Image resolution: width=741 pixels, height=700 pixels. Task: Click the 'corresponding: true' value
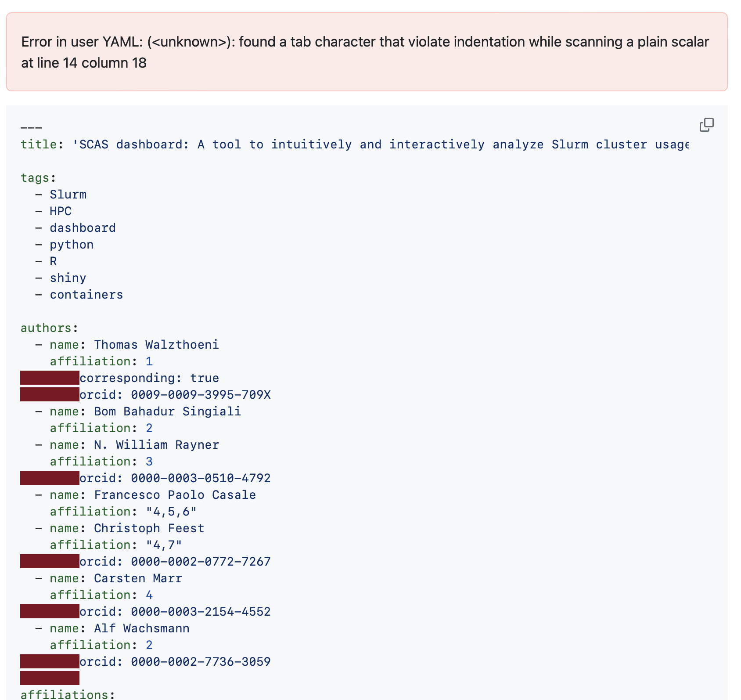pyautogui.click(x=151, y=378)
